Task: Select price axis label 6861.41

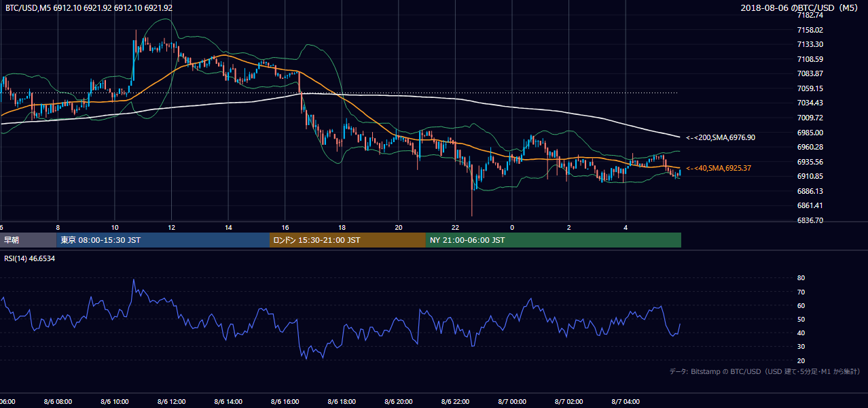Action: pyautogui.click(x=810, y=205)
